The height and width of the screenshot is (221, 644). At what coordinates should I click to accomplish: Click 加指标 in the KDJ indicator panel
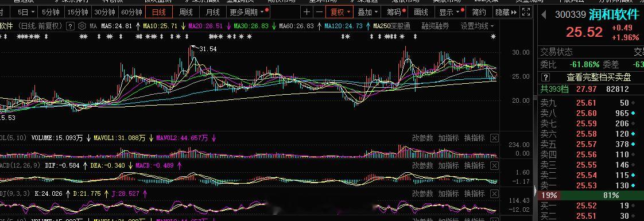click(x=448, y=193)
